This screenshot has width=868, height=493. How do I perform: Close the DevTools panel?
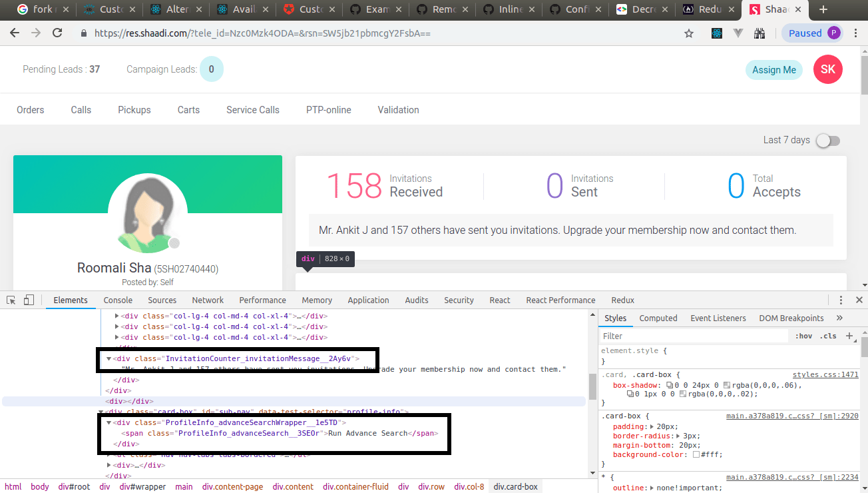click(859, 300)
